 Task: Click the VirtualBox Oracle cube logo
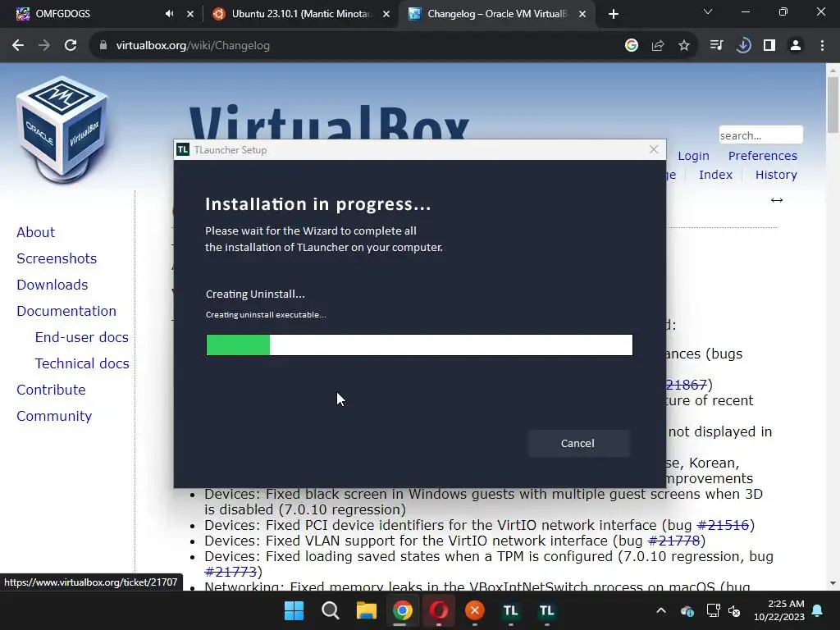(62, 129)
